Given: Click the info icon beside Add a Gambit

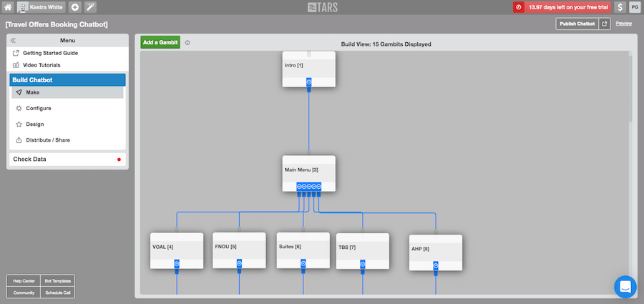Looking at the screenshot, I should [187, 43].
